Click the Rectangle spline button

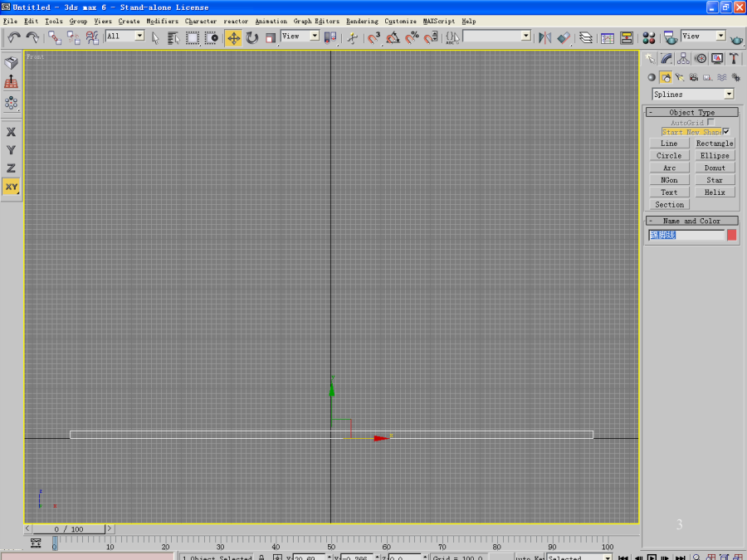(x=715, y=144)
